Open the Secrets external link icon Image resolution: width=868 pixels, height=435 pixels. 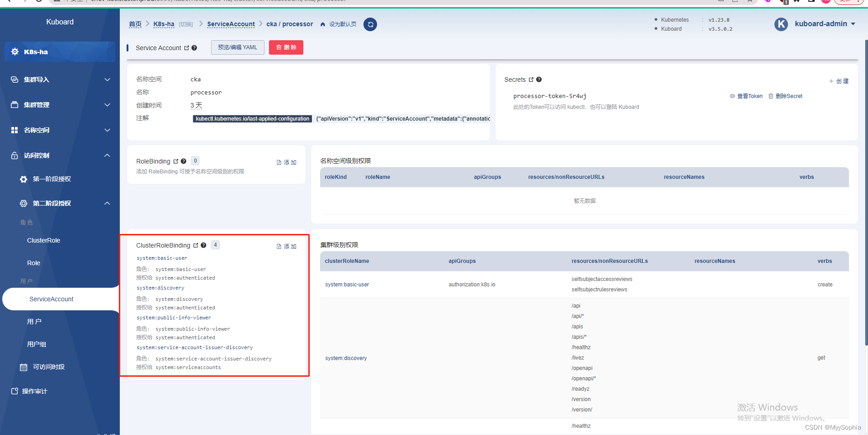pyautogui.click(x=531, y=80)
